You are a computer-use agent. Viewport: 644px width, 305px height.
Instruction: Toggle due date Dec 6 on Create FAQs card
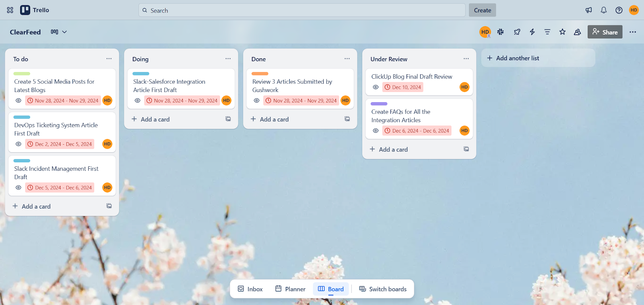(417, 131)
